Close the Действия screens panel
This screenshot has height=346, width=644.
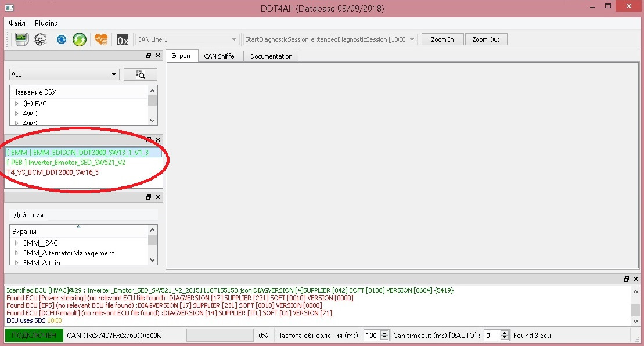pyautogui.click(x=158, y=197)
